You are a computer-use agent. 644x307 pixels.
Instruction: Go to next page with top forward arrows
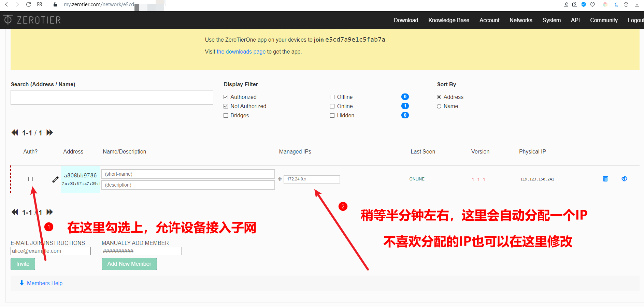click(50, 133)
